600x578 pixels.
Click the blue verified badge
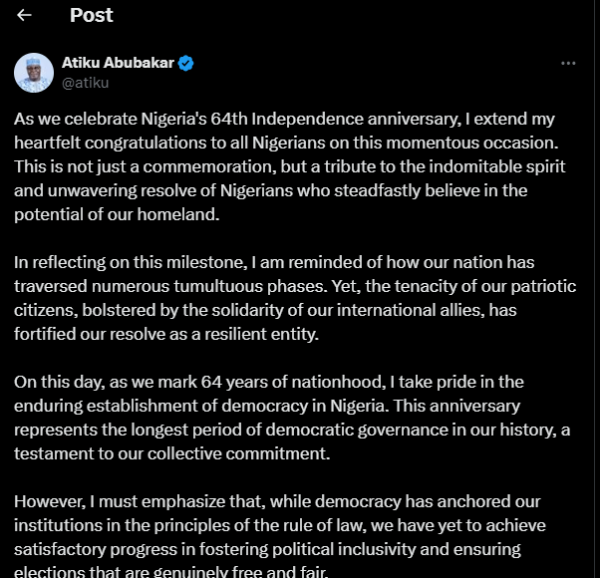(x=186, y=63)
